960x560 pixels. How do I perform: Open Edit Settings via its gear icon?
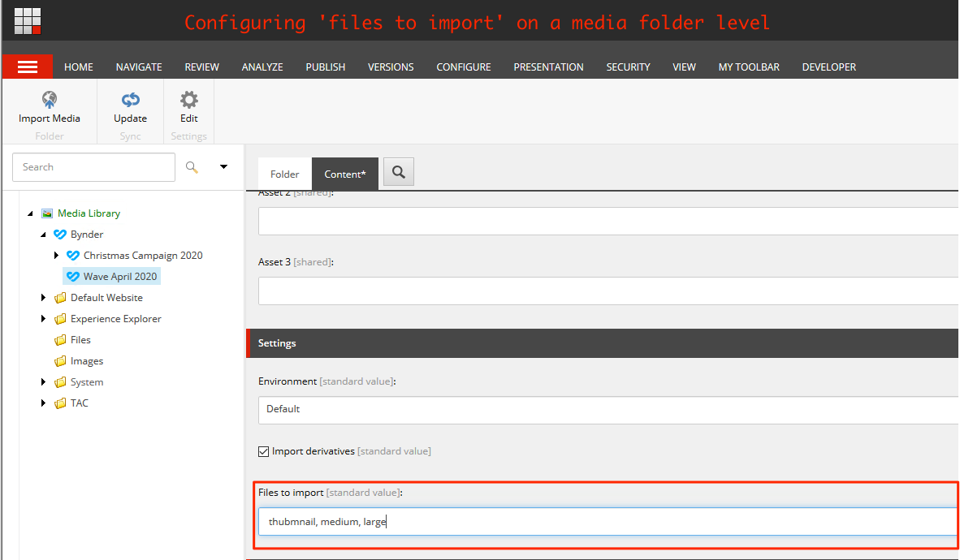188,100
